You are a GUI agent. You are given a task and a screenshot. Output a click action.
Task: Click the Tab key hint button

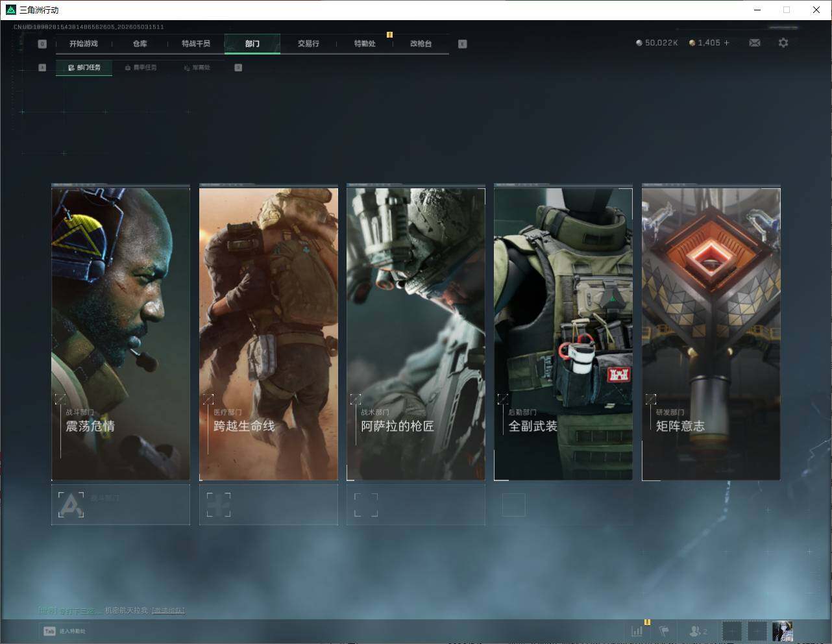pos(49,631)
